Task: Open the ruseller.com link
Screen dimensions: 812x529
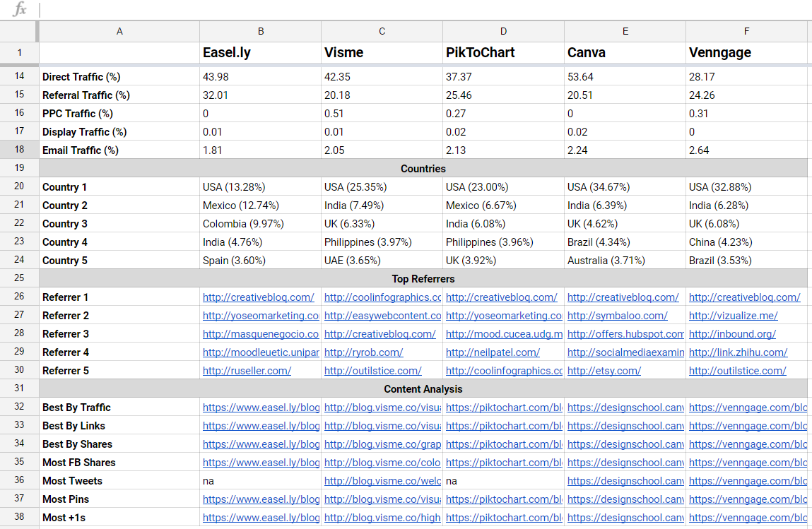Action: tap(247, 371)
